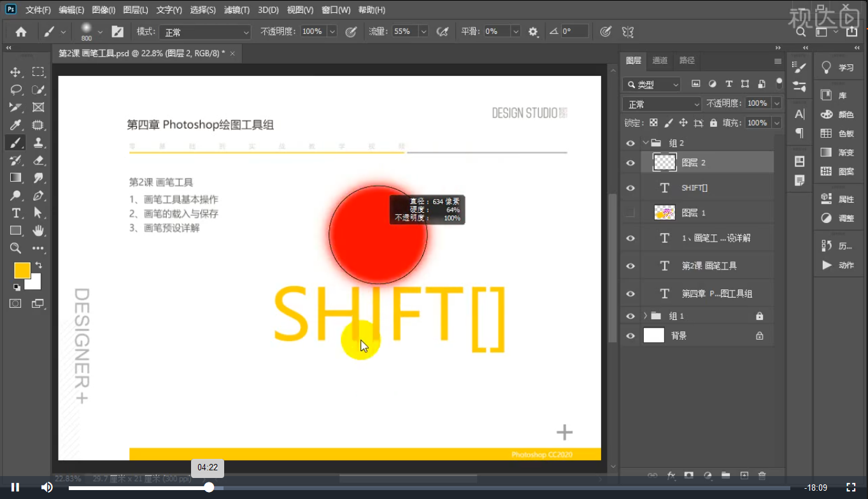
Task: Open options bar 不透明度 dropdown arrow
Action: pos(332,31)
